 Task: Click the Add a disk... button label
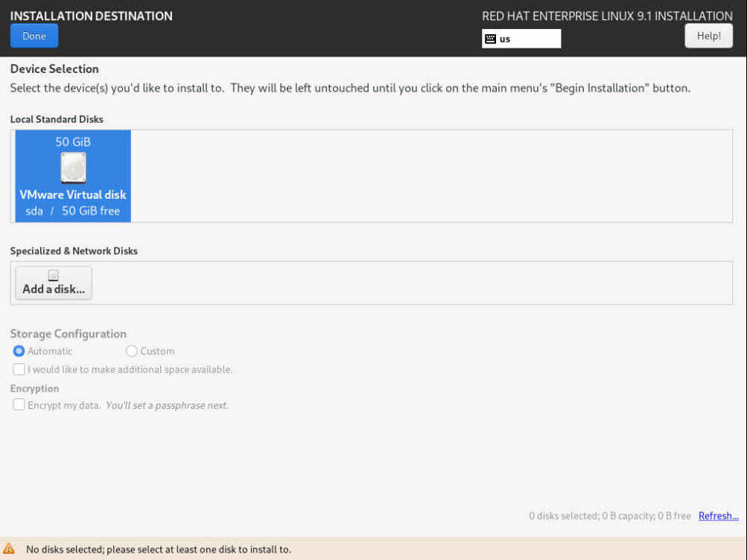54,289
